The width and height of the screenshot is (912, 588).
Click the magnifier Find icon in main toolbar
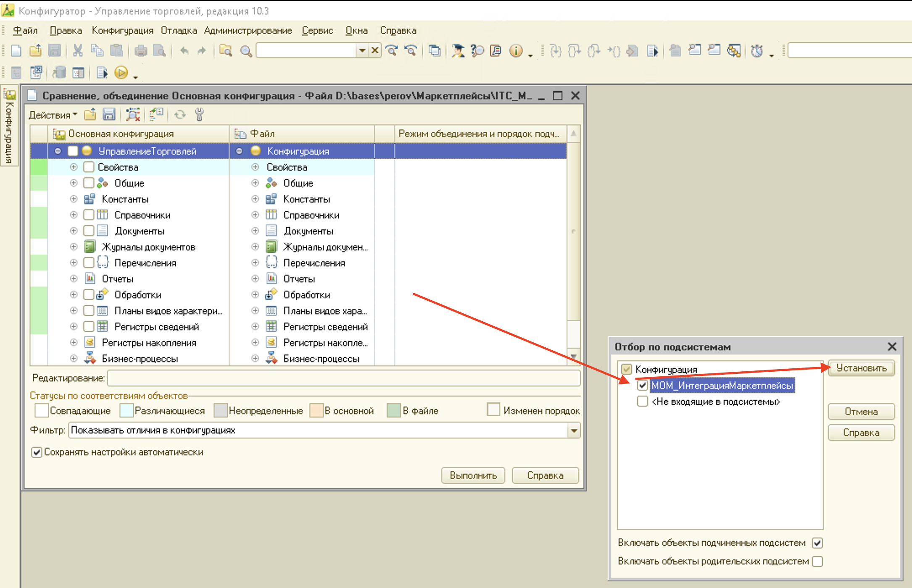(x=246, y=51)
